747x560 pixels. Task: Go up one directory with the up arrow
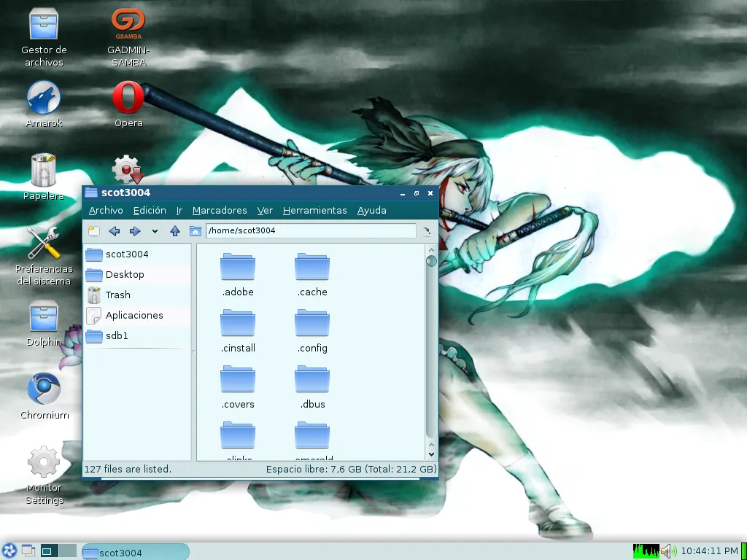(x=175, y=230)
